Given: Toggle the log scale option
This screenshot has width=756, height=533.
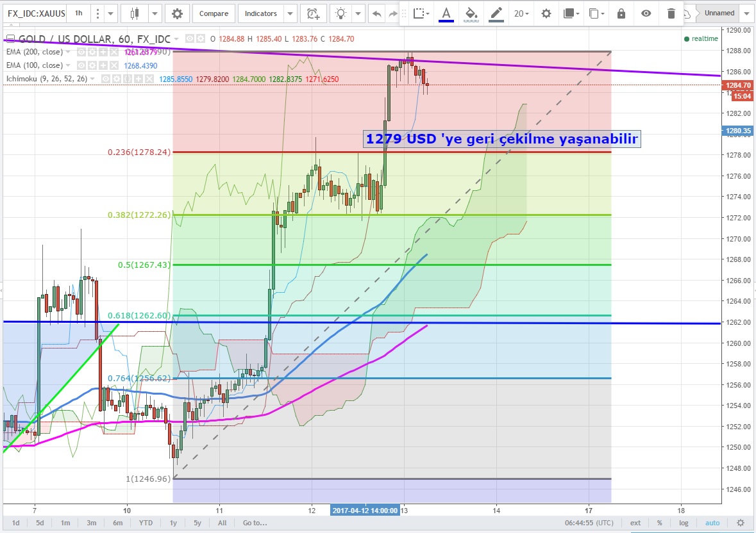Looking at the screenshot, I should (684, 523).
